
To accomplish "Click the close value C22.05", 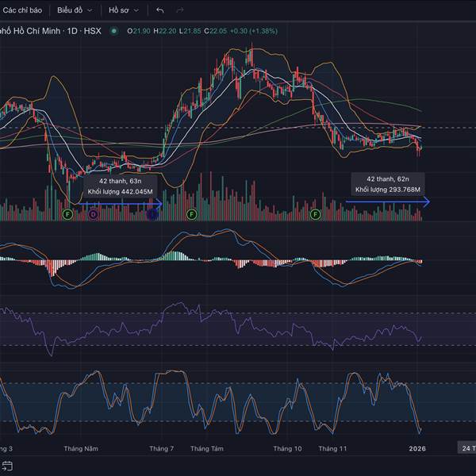I will coord(215,31).
